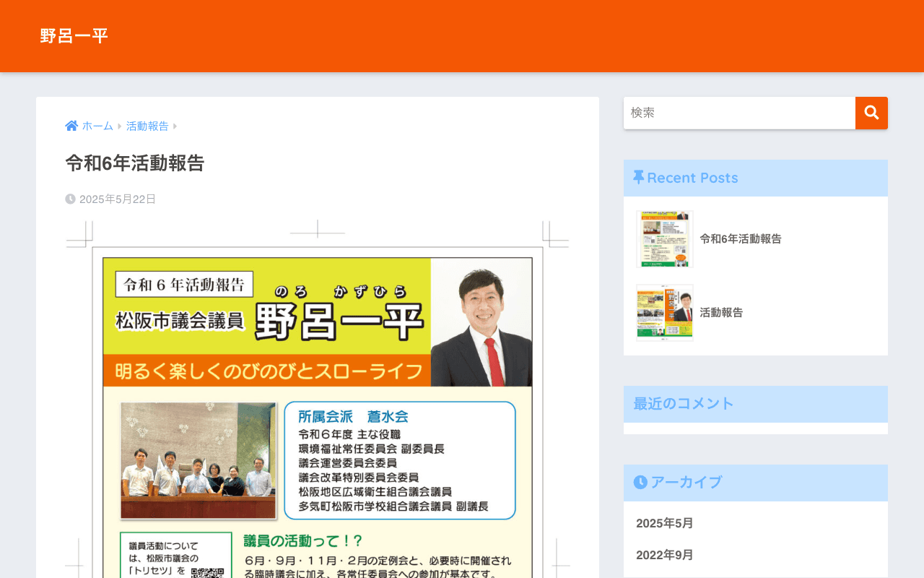
Task: Click the clock icon beside アーカイブ
Action: 640,482
